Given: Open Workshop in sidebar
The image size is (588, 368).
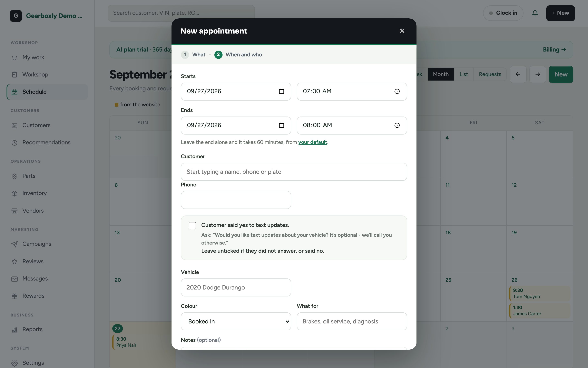Looking at the screenshot, I should 47,74.
